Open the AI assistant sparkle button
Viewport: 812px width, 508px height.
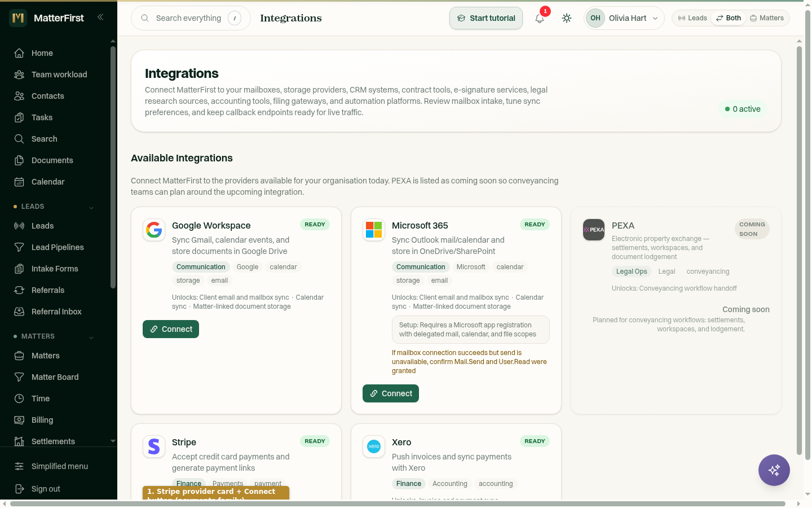tap(774, 470)
